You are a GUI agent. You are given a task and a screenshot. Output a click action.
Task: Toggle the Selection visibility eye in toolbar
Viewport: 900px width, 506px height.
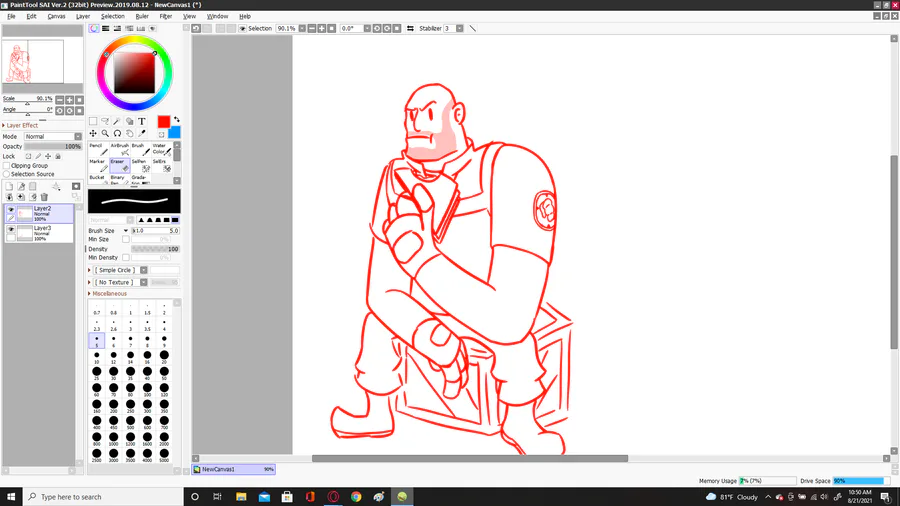243,28
